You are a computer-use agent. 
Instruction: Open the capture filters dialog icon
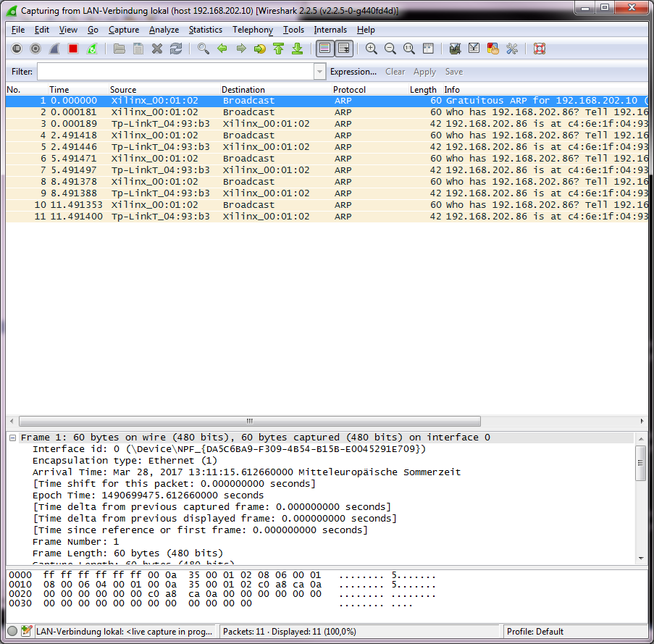pos(455,49)
